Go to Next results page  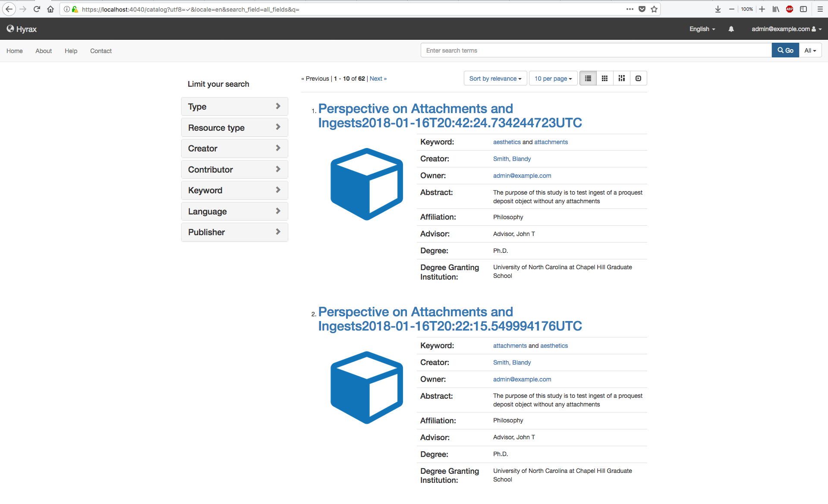378,79
